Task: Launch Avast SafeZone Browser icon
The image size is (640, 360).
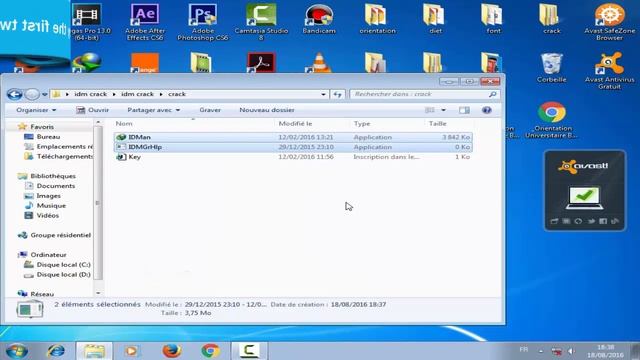Action: point(609,22)
